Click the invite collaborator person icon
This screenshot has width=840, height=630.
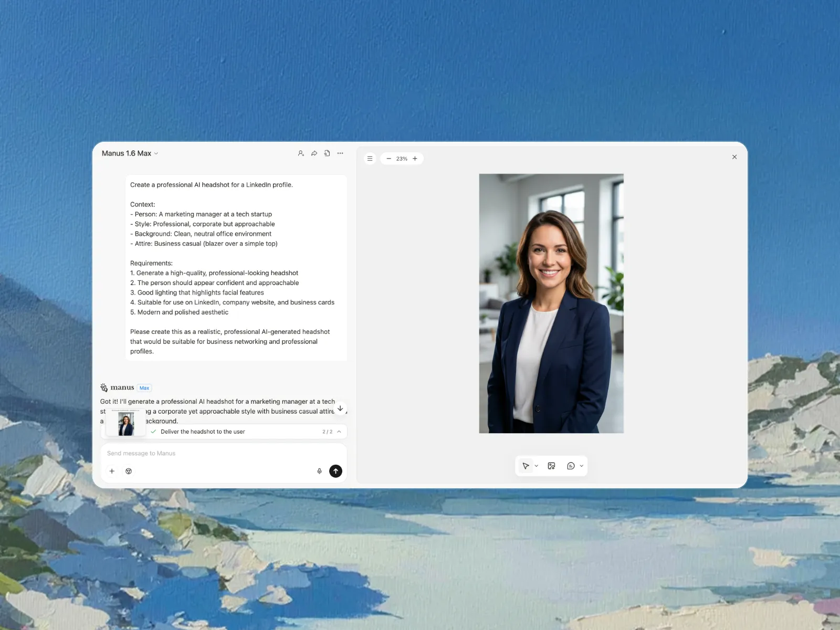coord(301,153)
